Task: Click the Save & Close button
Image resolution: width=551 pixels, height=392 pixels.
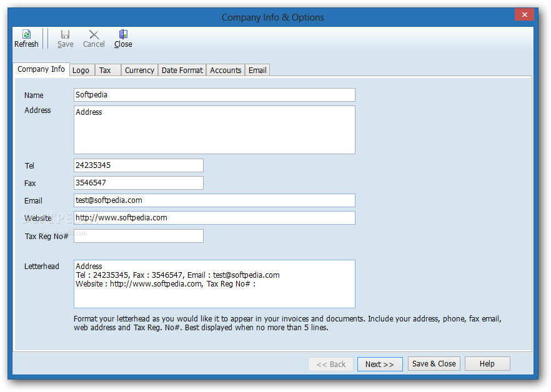Action: click(434, 364)
